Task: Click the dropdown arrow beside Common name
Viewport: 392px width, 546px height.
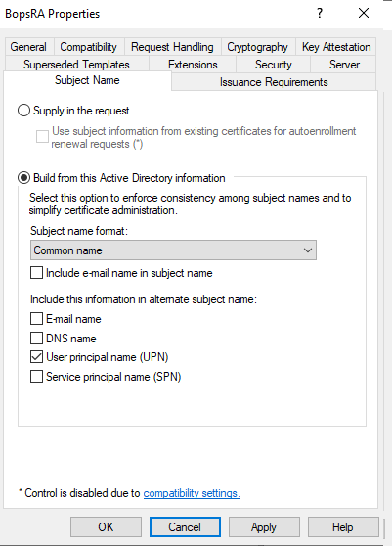Action: tap(308, 250)
